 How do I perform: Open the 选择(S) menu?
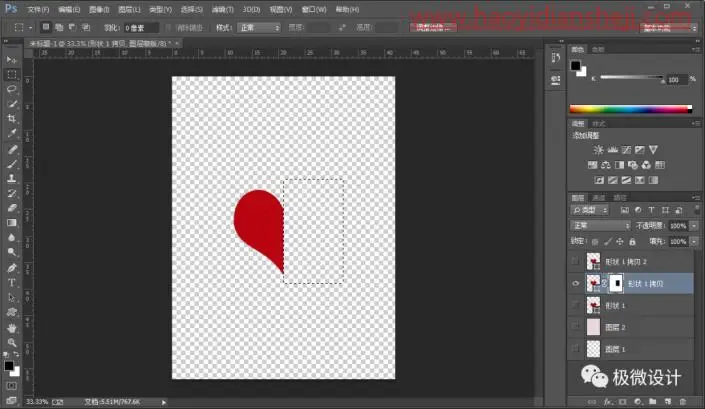192,9
